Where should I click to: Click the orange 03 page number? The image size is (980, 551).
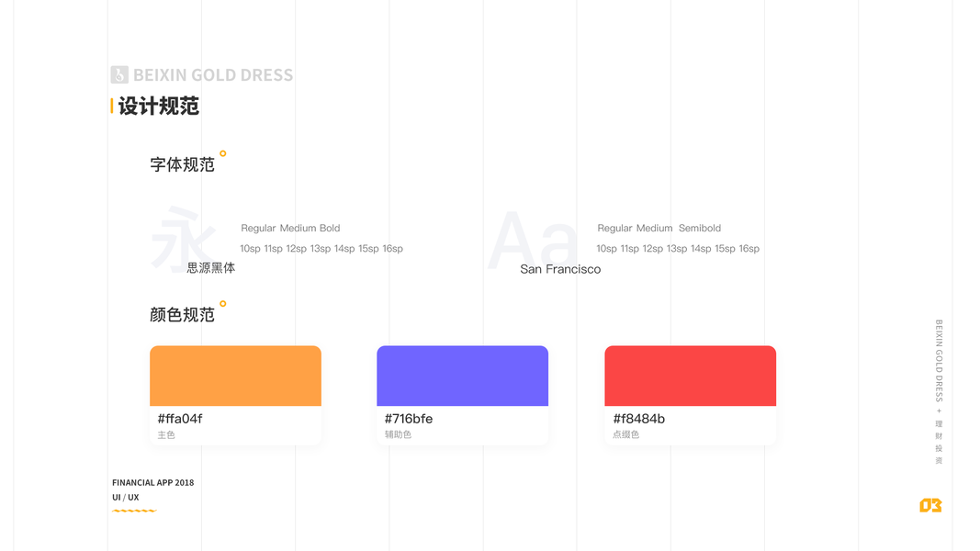(x=930, y=505)
